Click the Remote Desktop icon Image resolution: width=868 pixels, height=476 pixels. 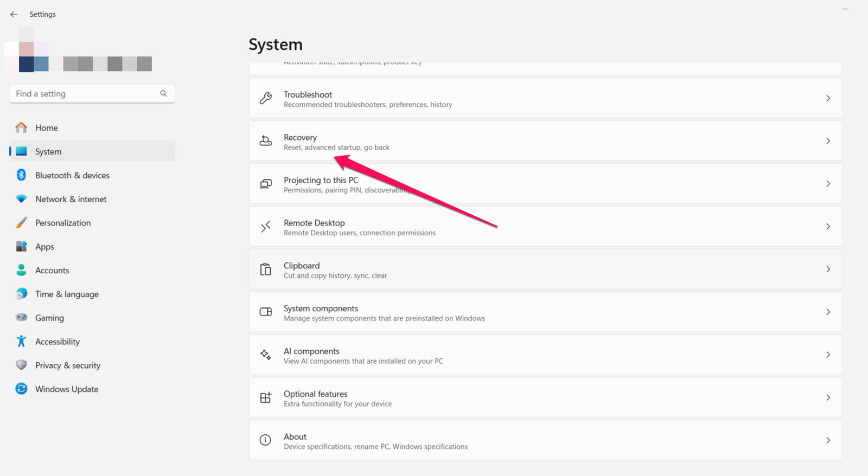265,227
